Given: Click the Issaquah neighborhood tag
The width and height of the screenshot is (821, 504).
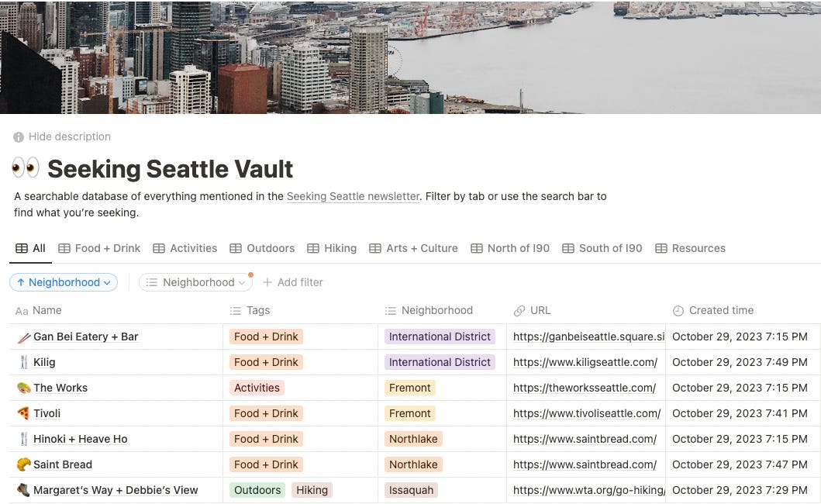Looking at the screenshot, I should (x=411, y=490).
